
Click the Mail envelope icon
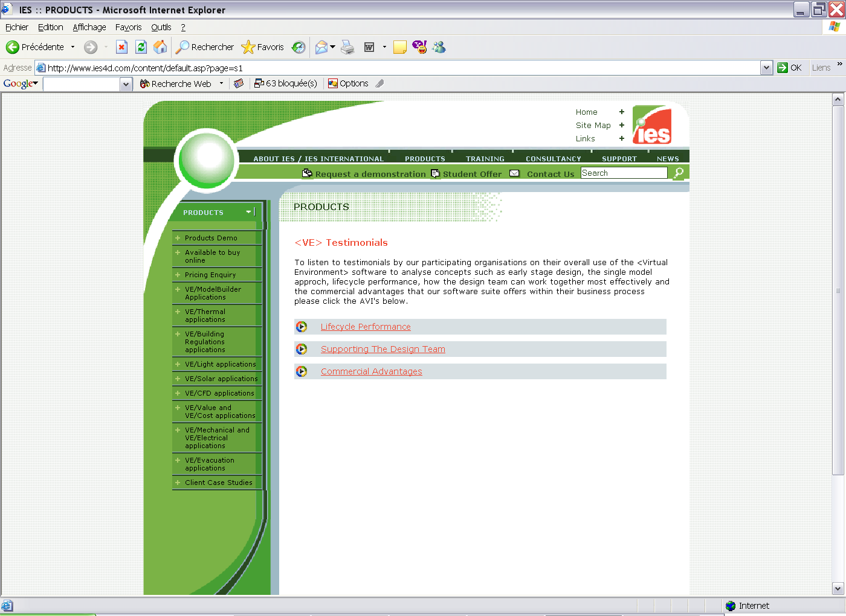(x=321, y=47)
